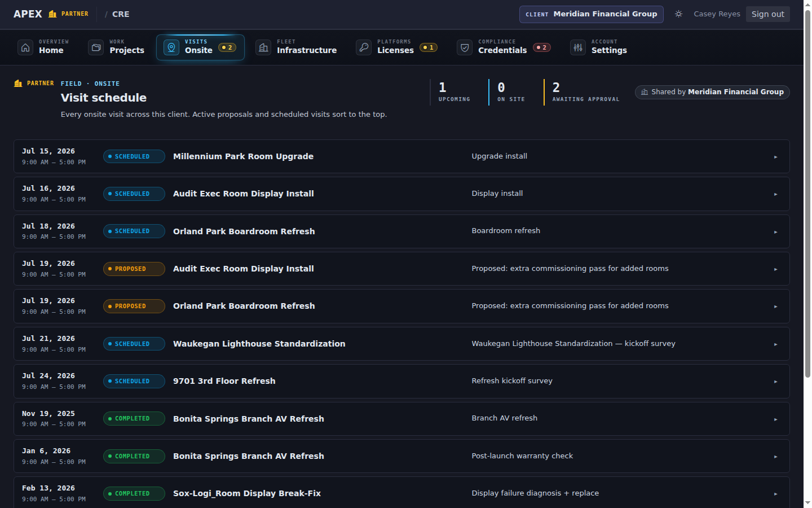Click the Sign out button
The width and height of the screenshot is (812, 508).
(x=767, y=14)
